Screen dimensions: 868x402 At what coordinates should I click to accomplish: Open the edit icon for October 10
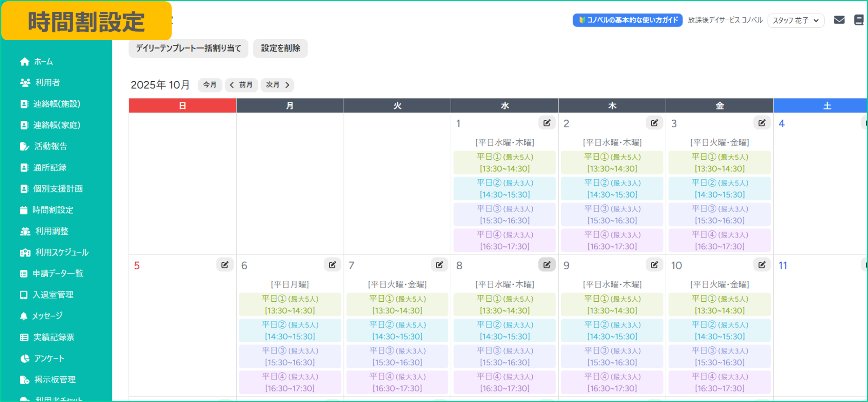[762, 265]
